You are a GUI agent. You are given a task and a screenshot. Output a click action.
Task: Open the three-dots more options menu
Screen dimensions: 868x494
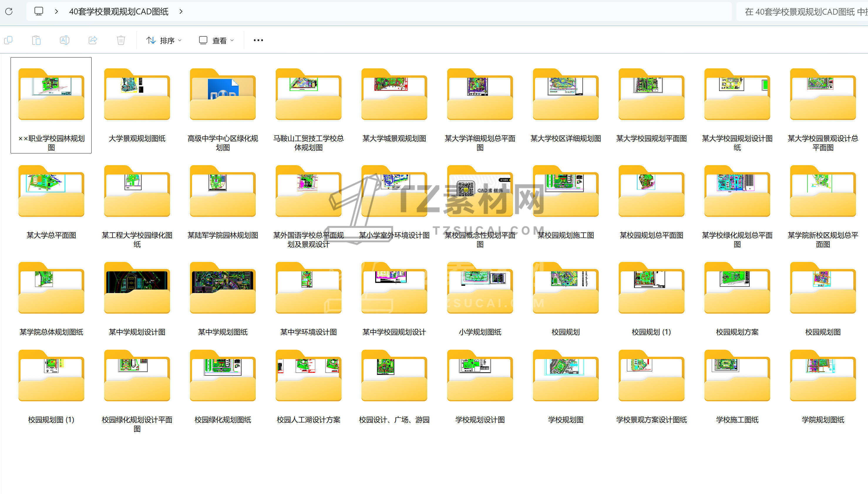click(x=258, y=40)
